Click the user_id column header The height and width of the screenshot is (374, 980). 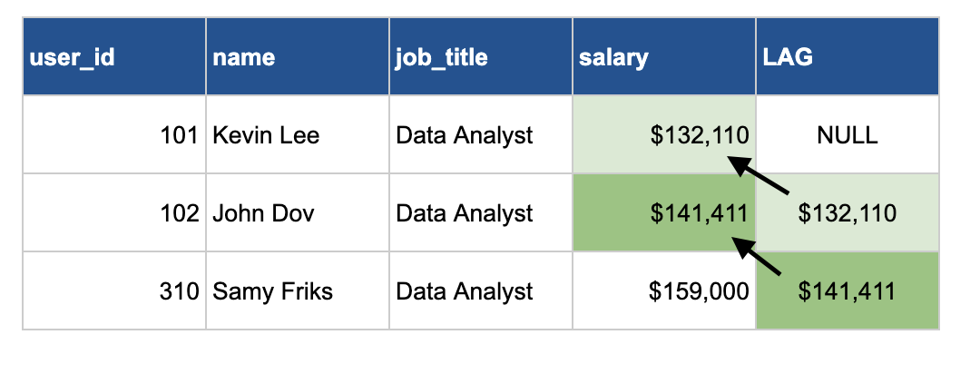(x=113, y=57)
